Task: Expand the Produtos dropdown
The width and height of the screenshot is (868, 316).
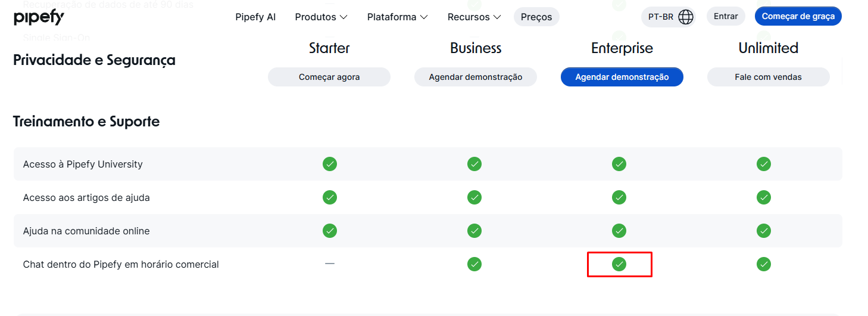Action: (x=321, y=17)
